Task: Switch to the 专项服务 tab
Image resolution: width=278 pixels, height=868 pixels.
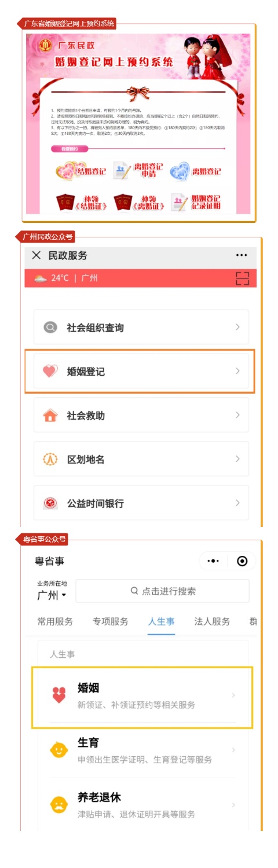Action: point(111,622)
